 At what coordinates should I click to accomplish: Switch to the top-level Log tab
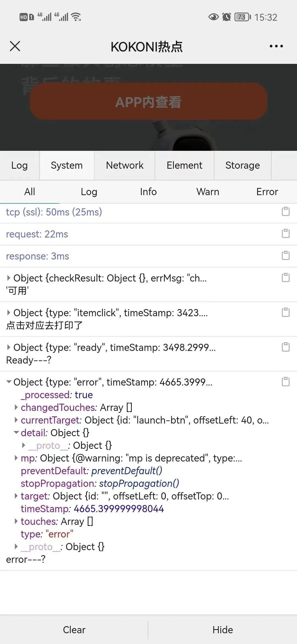click(20, 165)
